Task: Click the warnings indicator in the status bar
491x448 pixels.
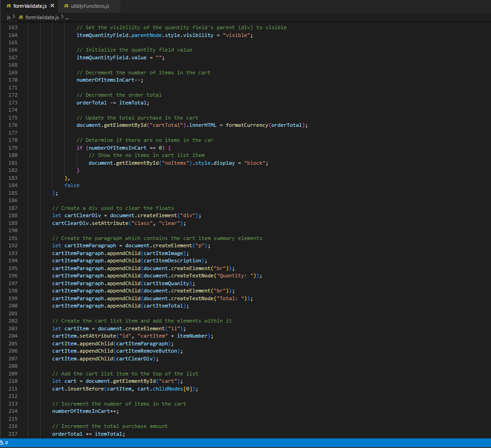Action: click(5, 443)
